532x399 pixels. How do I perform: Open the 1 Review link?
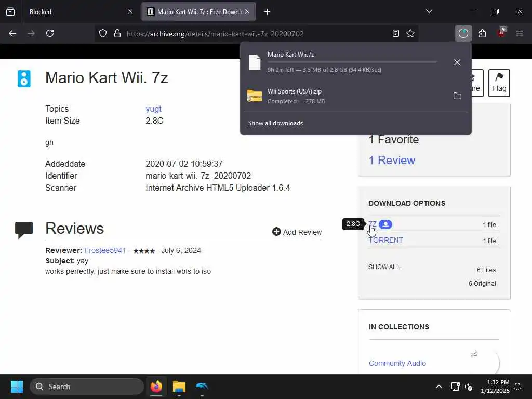392,160
